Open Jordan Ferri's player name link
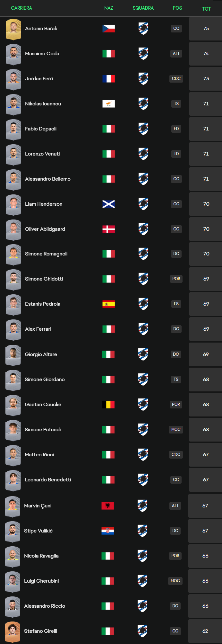Screen dimensions: 222x644 pos(39,79)
